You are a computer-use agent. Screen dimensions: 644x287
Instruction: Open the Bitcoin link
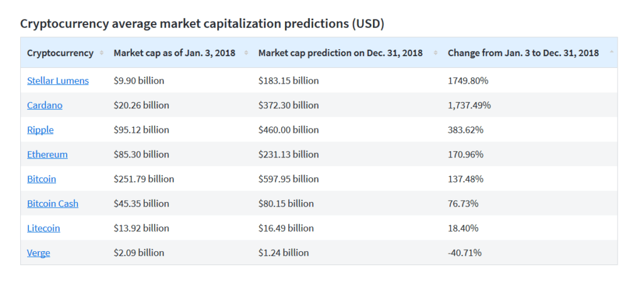pyautogui.click(x=42, y=179)
